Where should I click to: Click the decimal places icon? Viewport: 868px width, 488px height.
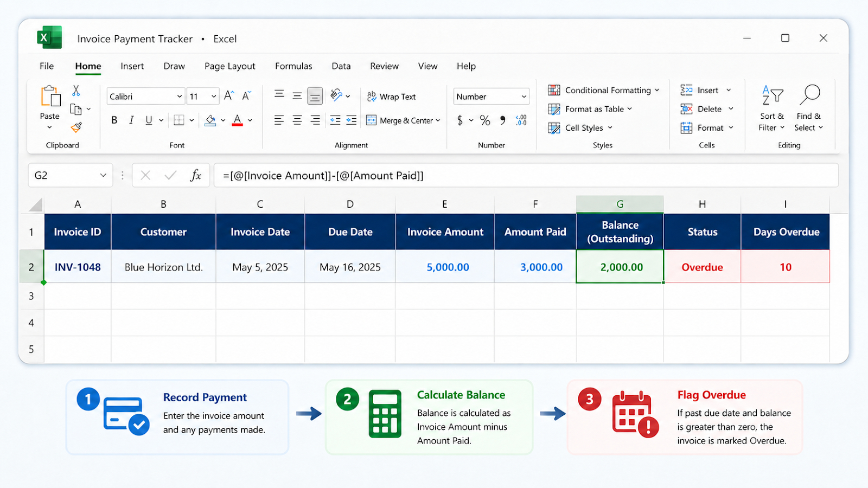(521, 120)
